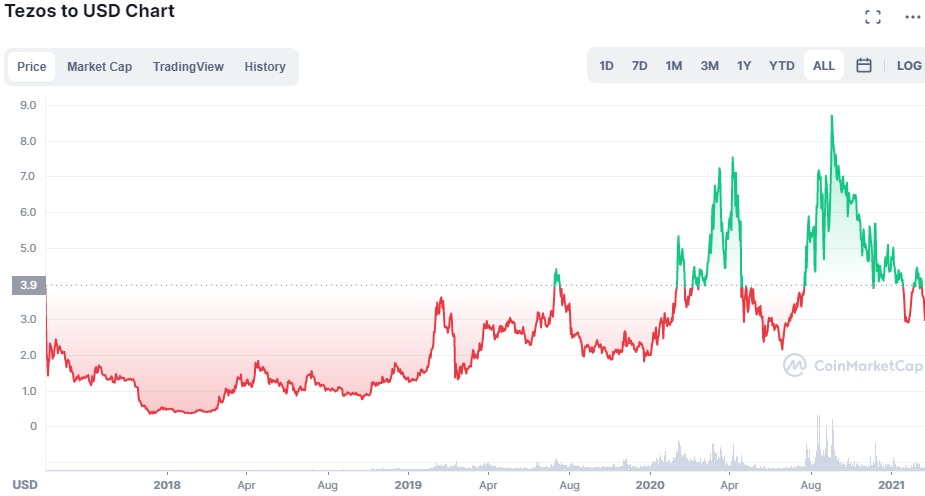Set chart range to 1Y

point(744,65)
